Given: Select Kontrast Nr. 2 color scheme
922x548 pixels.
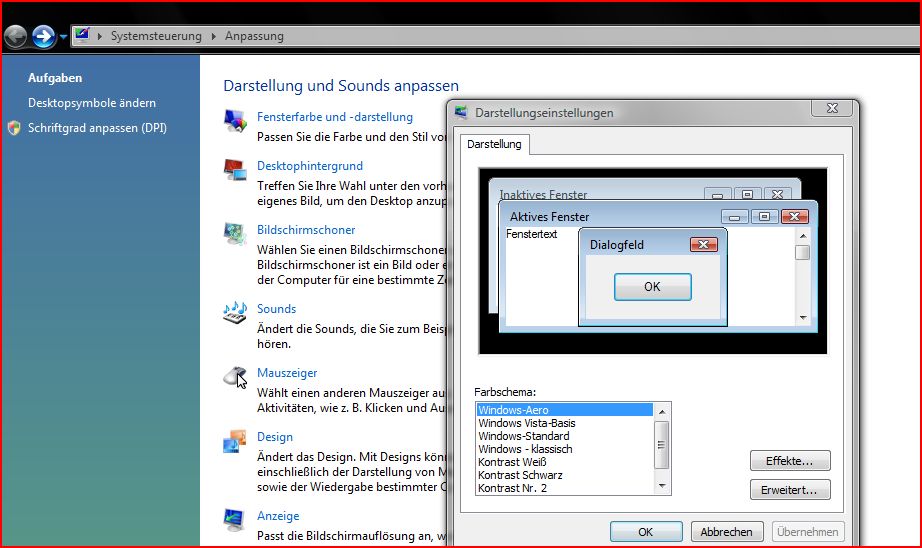Looking at the screenshot, I should coord(564,487).
